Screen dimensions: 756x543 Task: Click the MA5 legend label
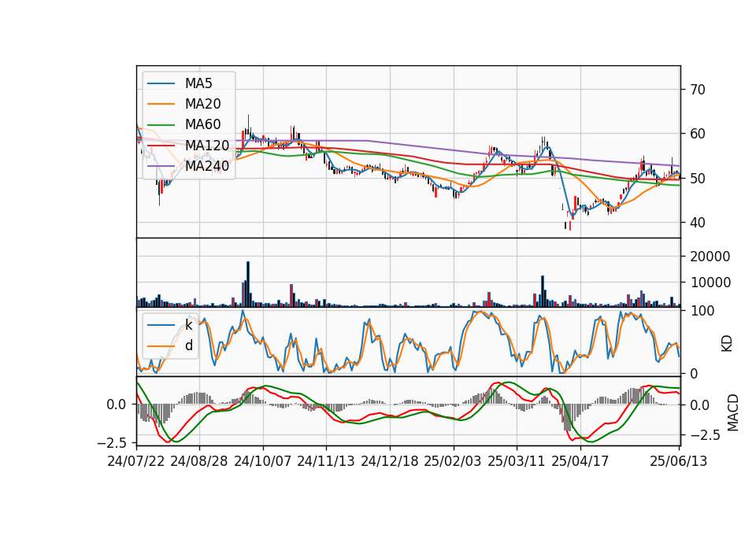coord(198,83)
